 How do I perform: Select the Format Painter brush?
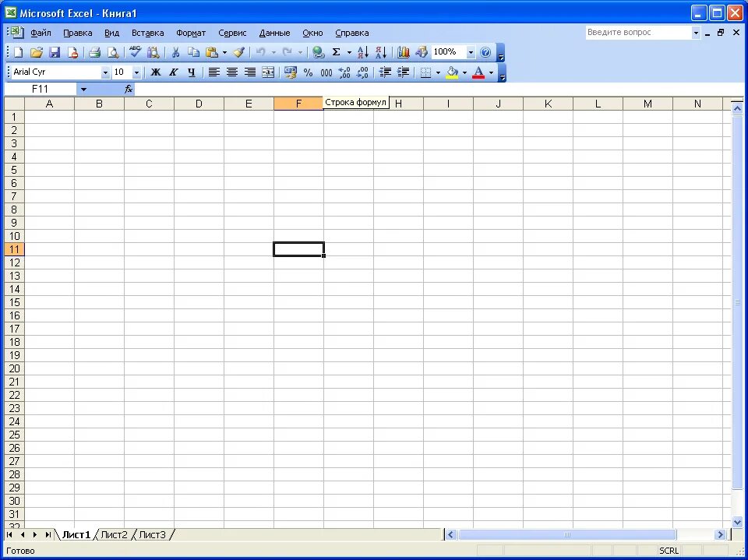click(239, 52)
